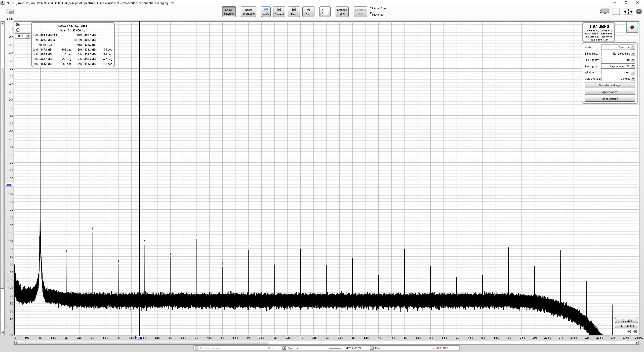Viewport: 644px width, 352px height.
Task: Zoom in vertical axis plus icon
Action: click(18, 25)
